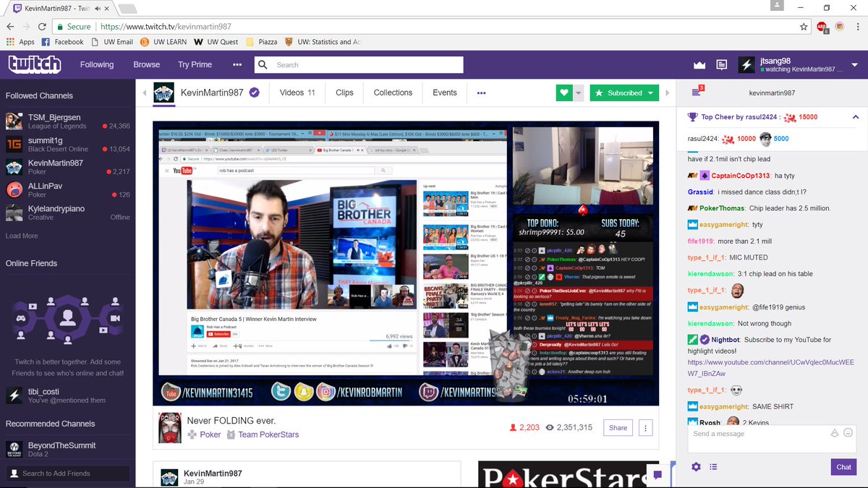Open the Videos 11 tab

[x=297, y=93]
